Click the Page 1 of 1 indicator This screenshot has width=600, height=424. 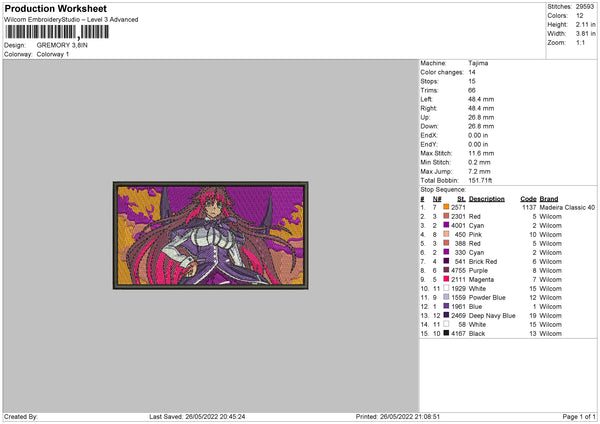coord(579,416)
